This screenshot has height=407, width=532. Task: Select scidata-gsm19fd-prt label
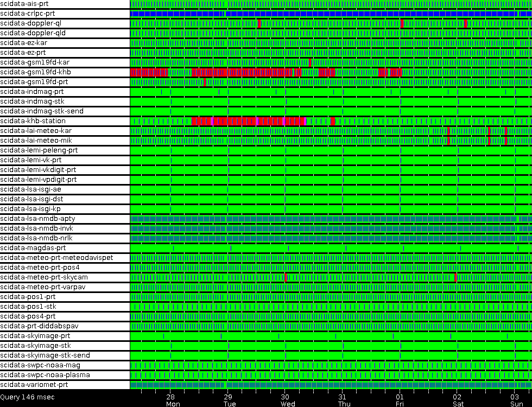pyautogui.click(x=34, y=82)
